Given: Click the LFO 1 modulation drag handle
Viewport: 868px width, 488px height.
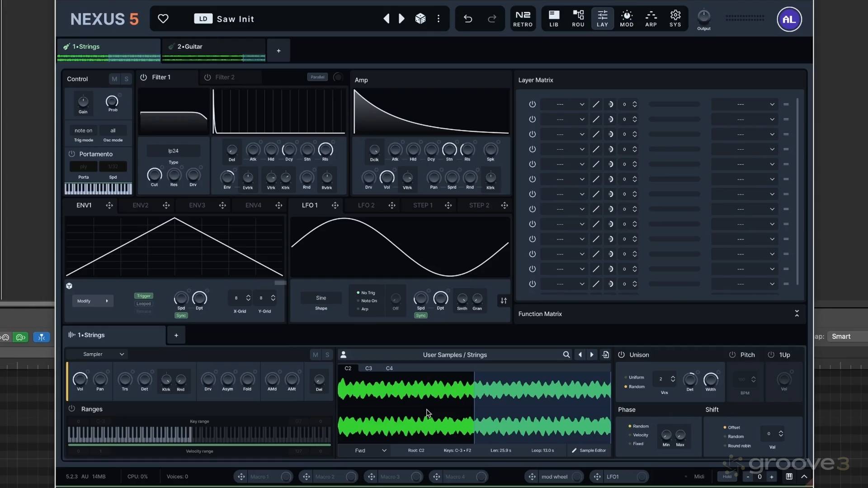Looking at the screenshot, I should tap(335, 205).
